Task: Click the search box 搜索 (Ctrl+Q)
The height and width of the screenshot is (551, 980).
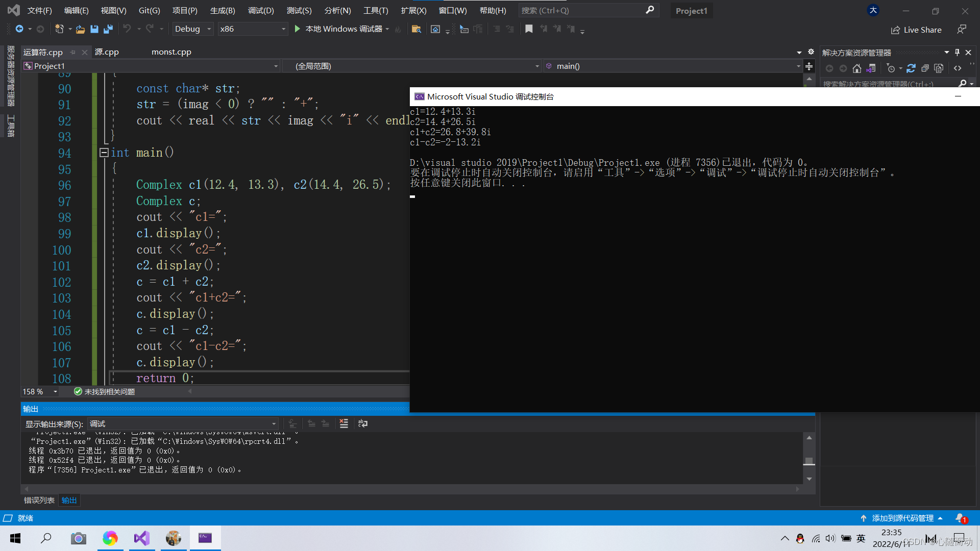Action: 589,10
